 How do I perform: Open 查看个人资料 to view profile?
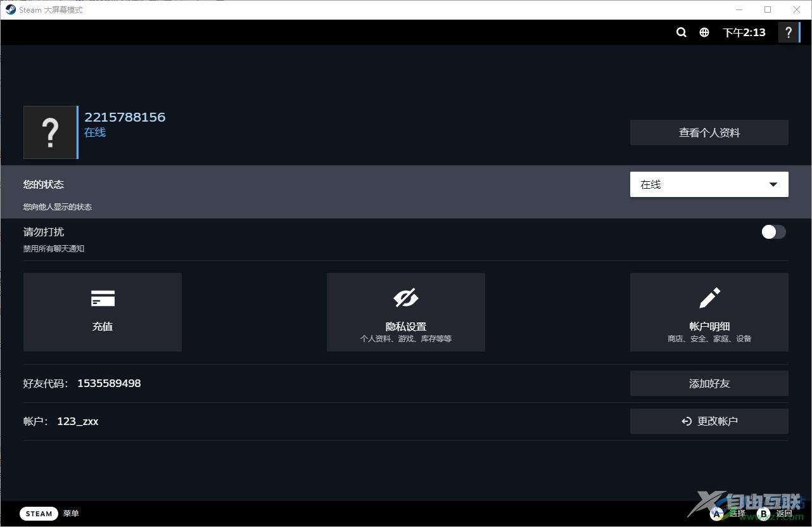tap(709, 132)
